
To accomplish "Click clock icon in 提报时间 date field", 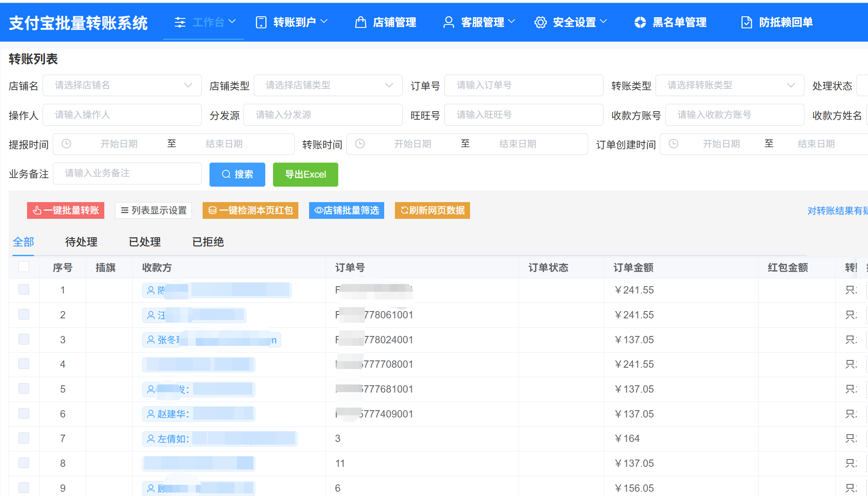I will coord(67,144).
